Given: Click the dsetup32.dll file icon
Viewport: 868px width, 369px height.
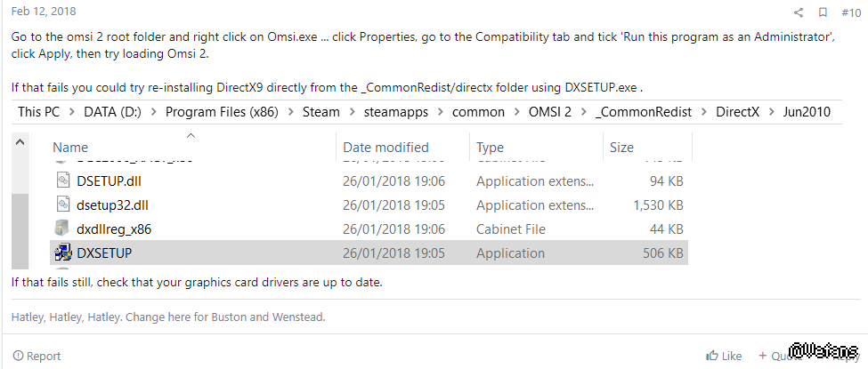Looking at the screenshot, I should click(63, 205).
